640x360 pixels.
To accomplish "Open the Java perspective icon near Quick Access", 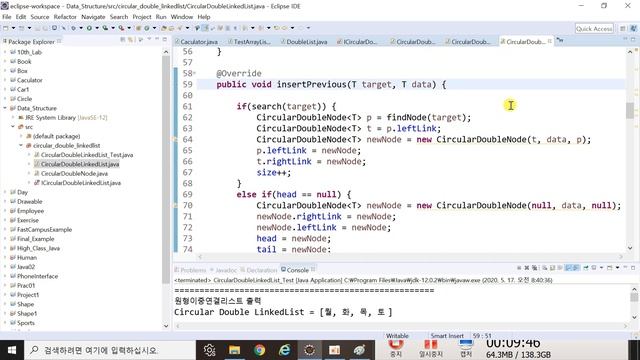I will click(633, 28).
